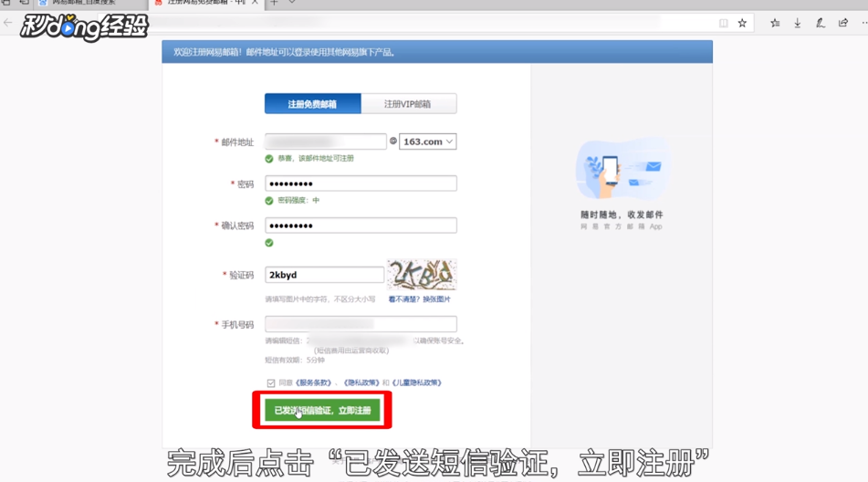Screen dimensions: 868x482
Task: Click the share page icon
Action: pos(843,23)
